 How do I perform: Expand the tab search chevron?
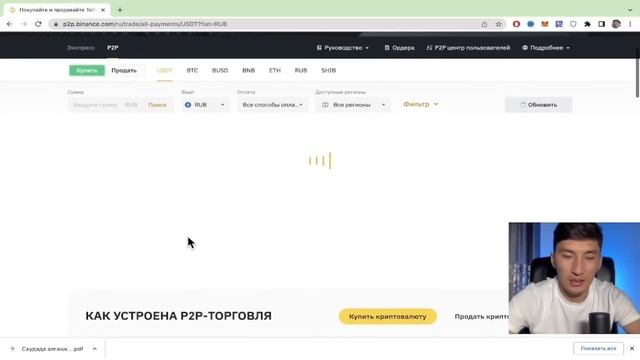click(x=630, y=10)
